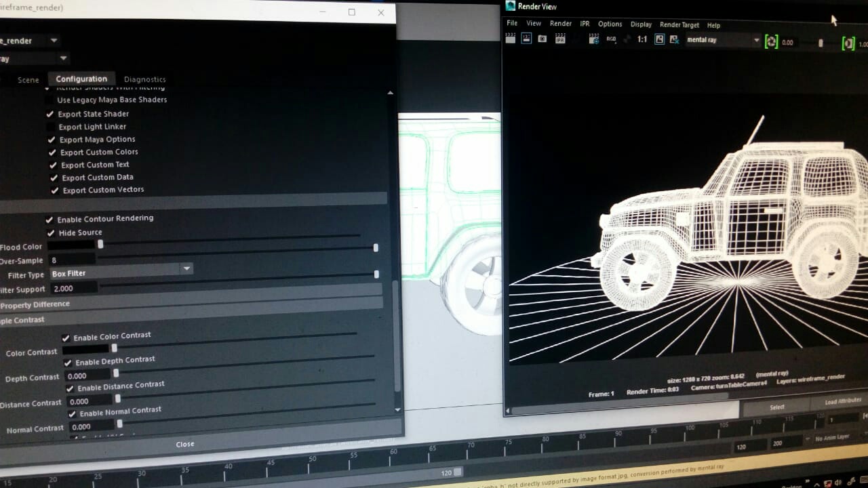Click the Normal Contrast value field
The width and height of the screenshot is (868, 488).
point(91,426)
